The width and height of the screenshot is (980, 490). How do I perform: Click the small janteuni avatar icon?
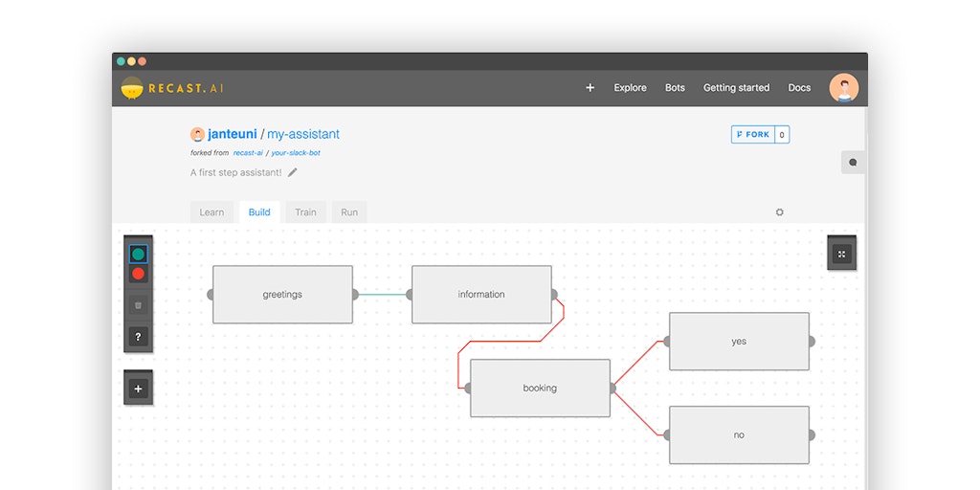[197, 134]
